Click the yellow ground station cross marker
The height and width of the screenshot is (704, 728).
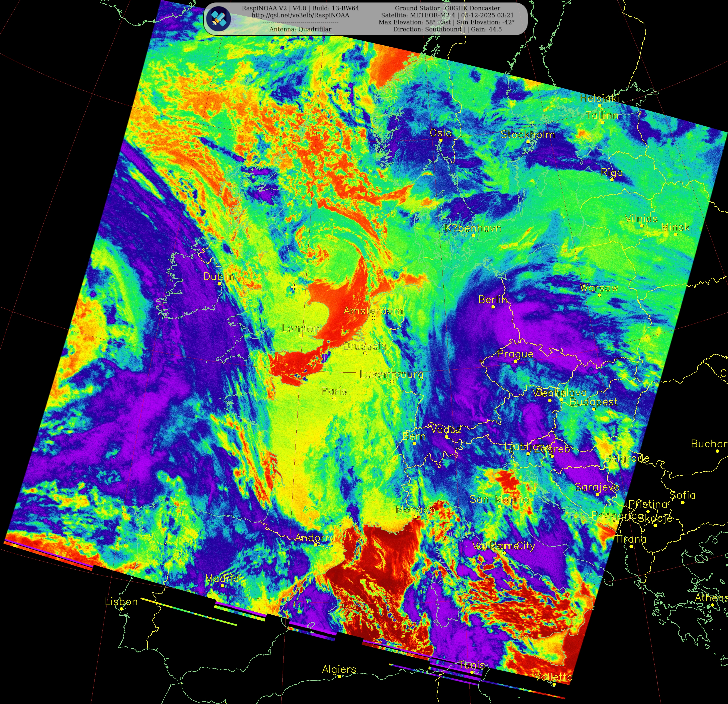[294, 287]
